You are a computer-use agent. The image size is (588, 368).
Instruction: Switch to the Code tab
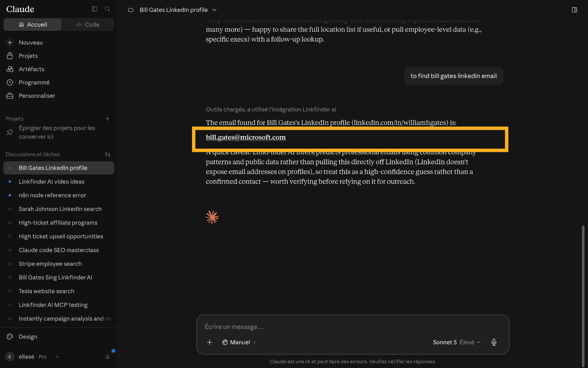pos(88,25)
